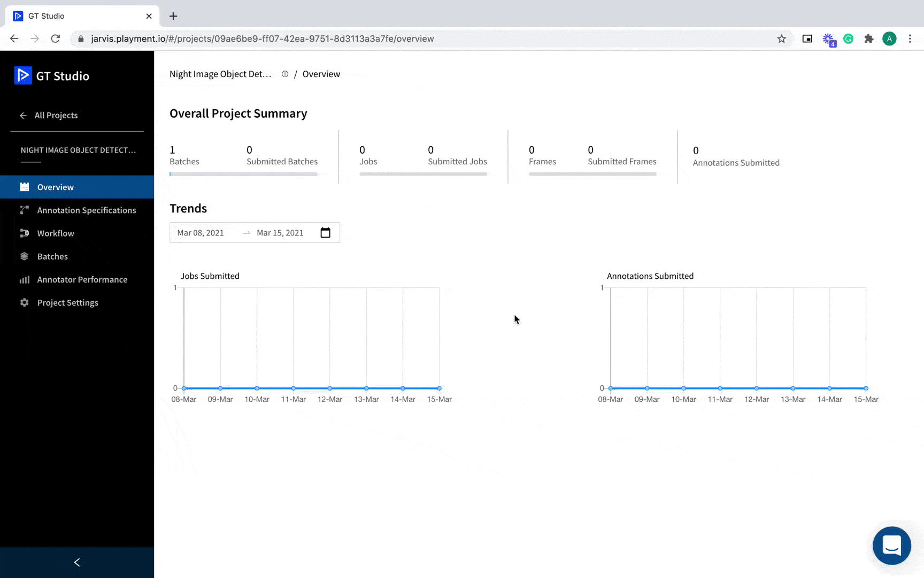Collapse the sidebar with the chevron
This screenshot has width=924, height=578.
[77, 562]
